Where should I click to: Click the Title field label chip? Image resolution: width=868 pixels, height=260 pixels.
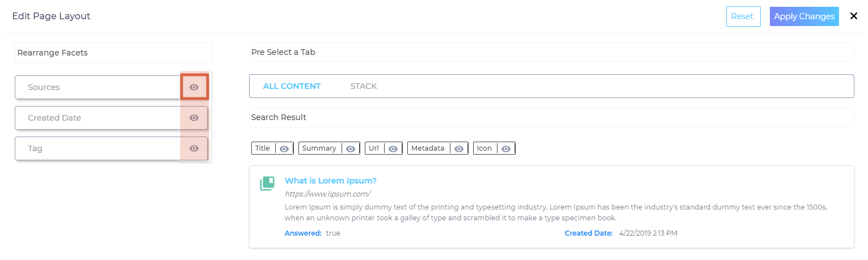pos(263,148)
